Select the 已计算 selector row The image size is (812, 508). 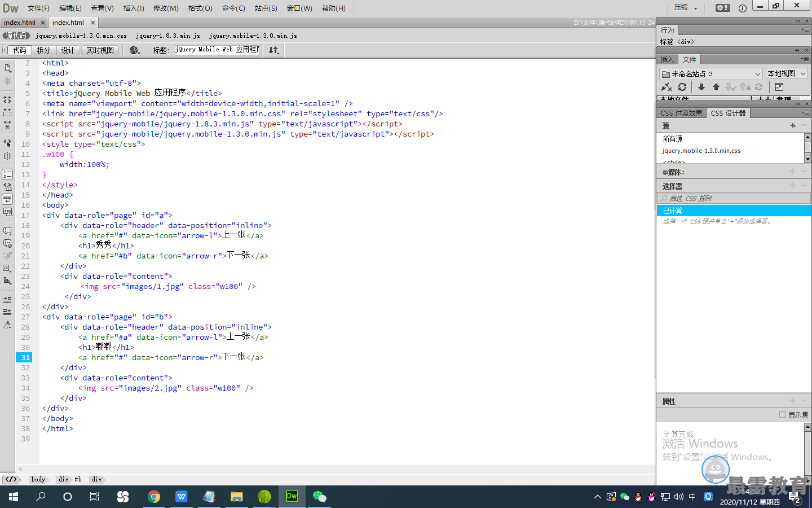coord(734,211)
